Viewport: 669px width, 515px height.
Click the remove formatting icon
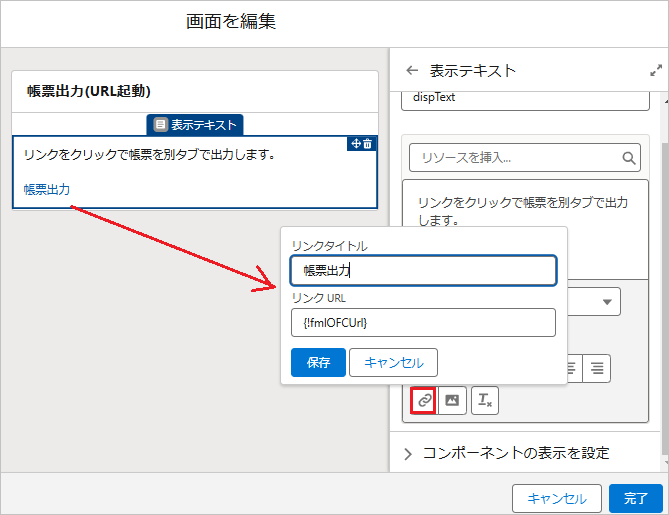(x=485, y=400)
